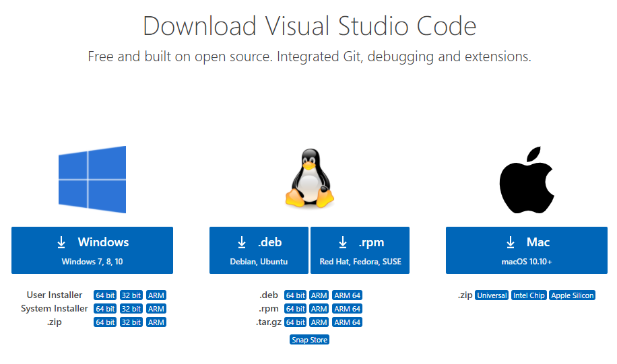Click the 'Free and built on open source' subtitle
The width and height of the screenshot is (617, 364).
tap(310, 57)
